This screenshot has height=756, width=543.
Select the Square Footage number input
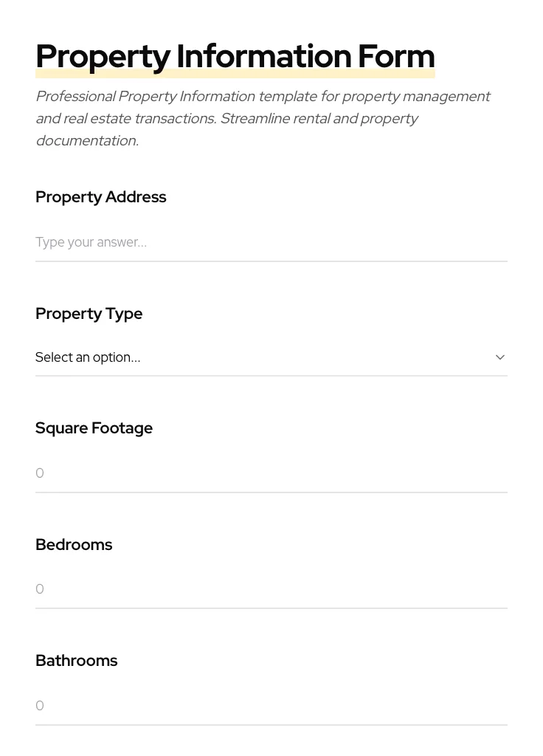pyautogui.click(x=271, y=473)
